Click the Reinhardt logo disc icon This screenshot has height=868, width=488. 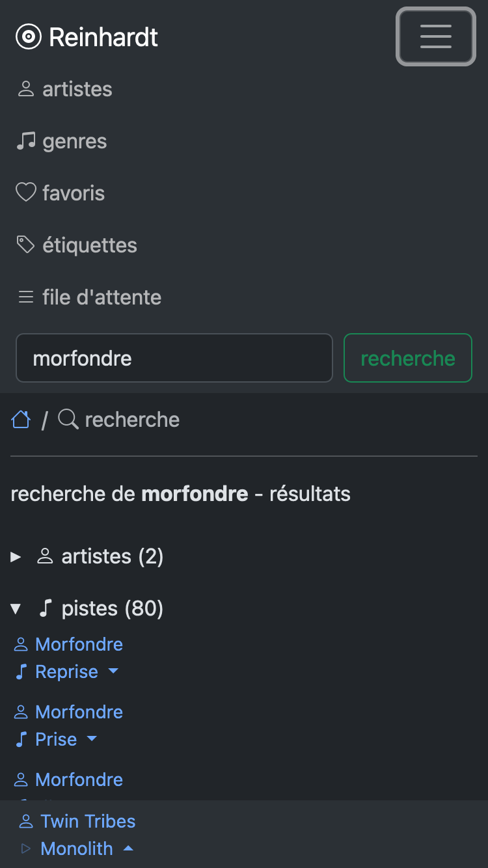pyautogui.click(x=28, y=37)
